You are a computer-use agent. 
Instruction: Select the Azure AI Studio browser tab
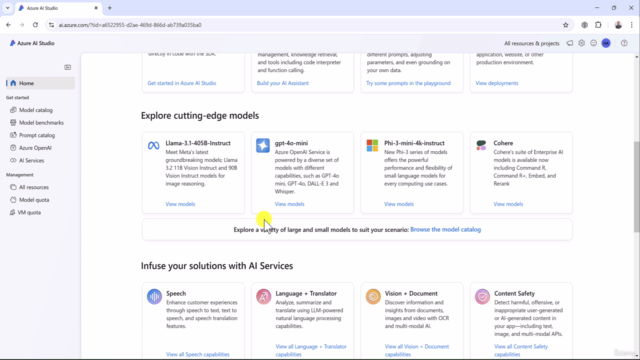pos(58,8)
